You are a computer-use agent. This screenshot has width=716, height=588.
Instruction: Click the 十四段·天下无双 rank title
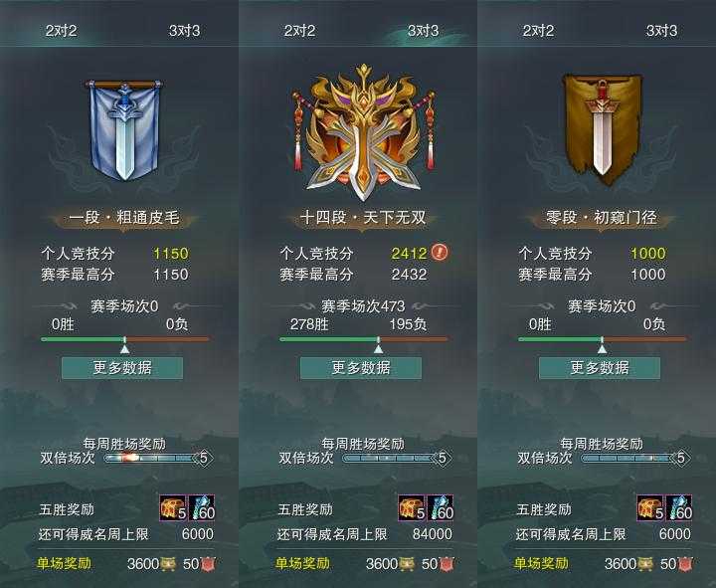363,218
